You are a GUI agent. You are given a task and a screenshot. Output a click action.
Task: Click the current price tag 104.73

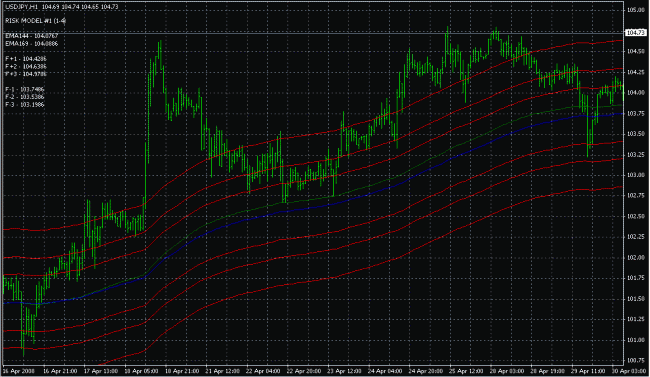[x=635, y=32]
